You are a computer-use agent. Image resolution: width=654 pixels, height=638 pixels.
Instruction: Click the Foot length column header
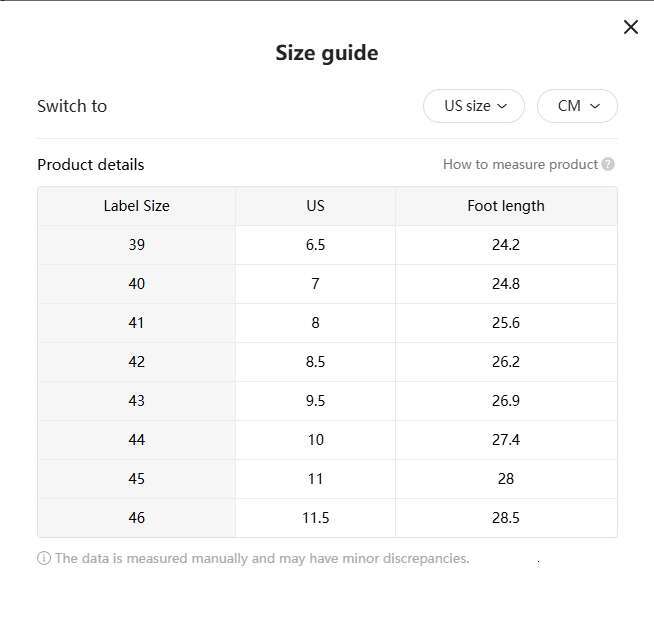(x=506, y=206)
